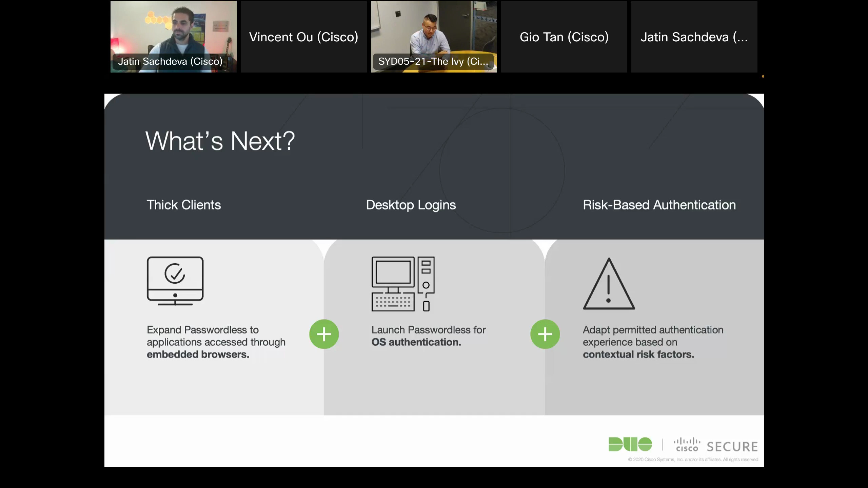Click the Thick Clients heading
This screenshot has width=868, height=488.
coord(183,205)
